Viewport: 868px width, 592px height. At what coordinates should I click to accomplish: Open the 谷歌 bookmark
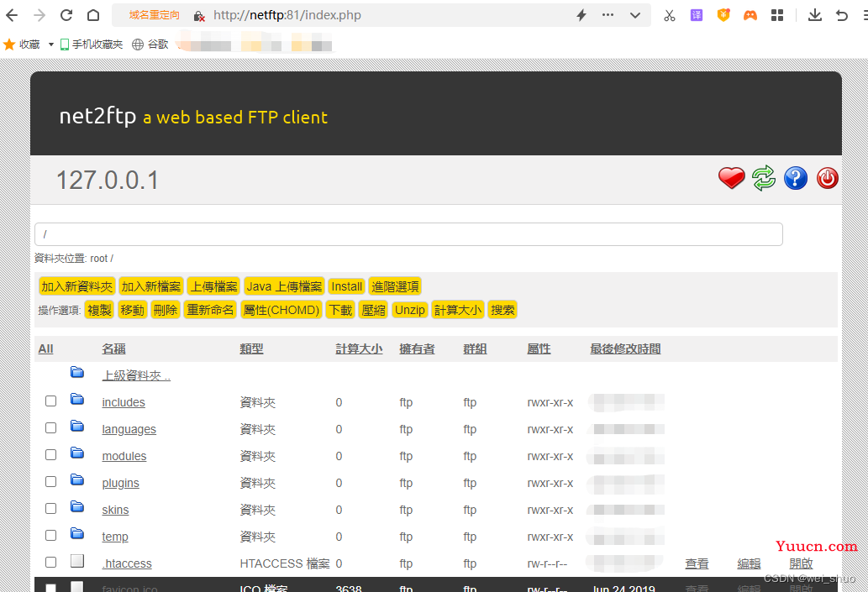[150, 45]
